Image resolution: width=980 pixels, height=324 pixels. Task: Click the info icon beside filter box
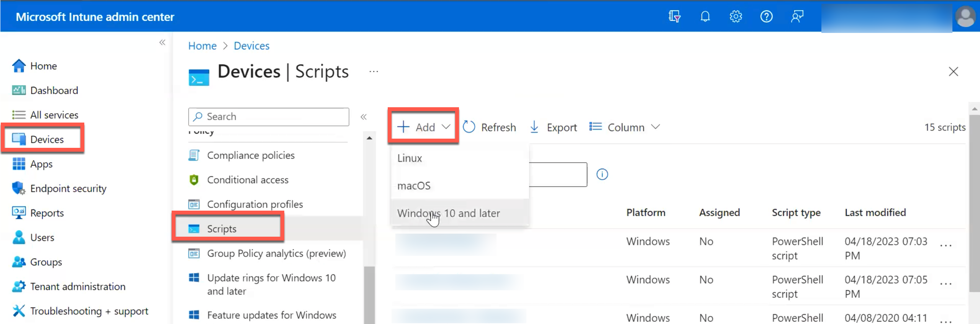click(x=602, y=175)
